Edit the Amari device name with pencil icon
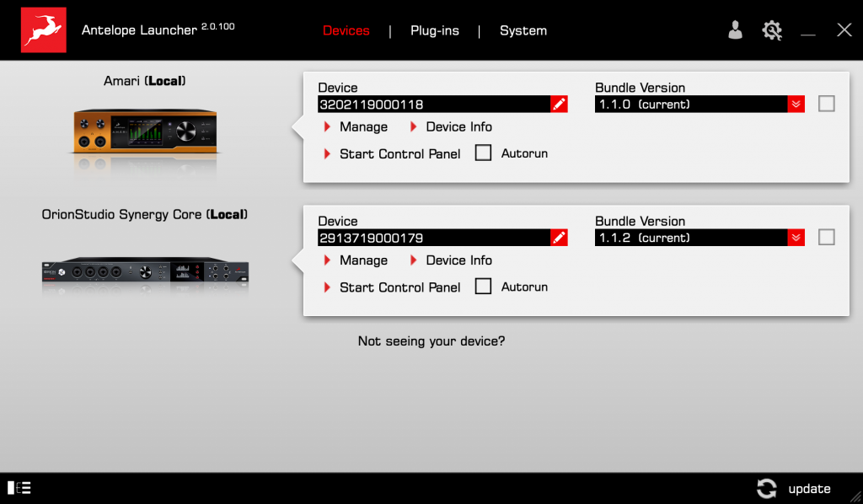The image size is (863, 504). click(559, 104)
